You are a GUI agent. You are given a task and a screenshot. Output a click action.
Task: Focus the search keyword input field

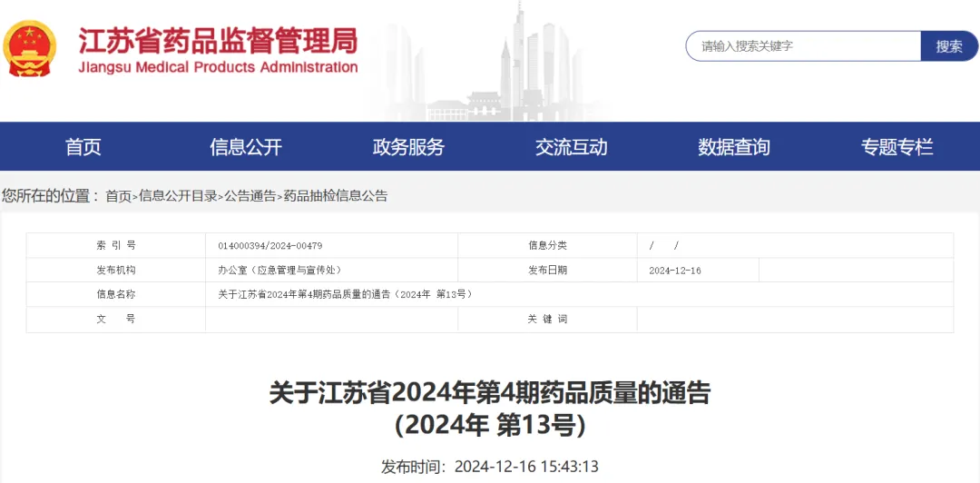tap(803, 45)
